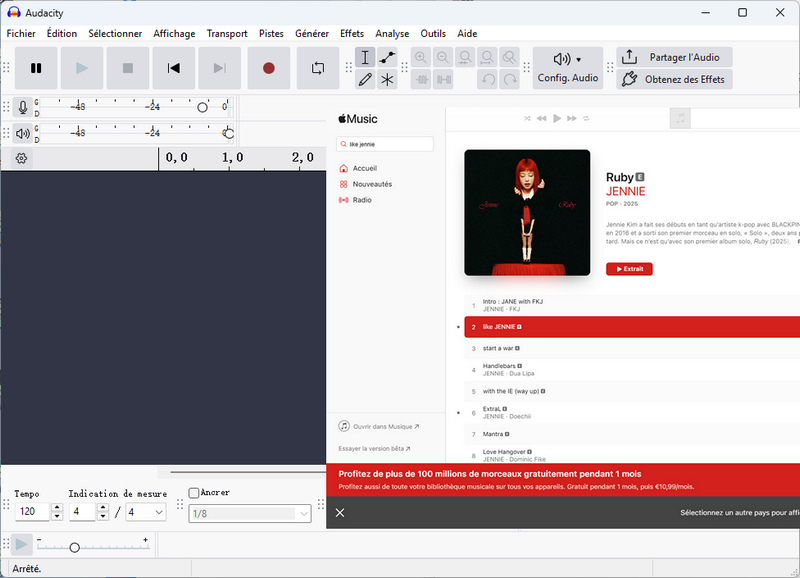Viewport: 800px width, 578px height.
Task: Open the Config. Audio dropdown
Action: click(567, 68)
